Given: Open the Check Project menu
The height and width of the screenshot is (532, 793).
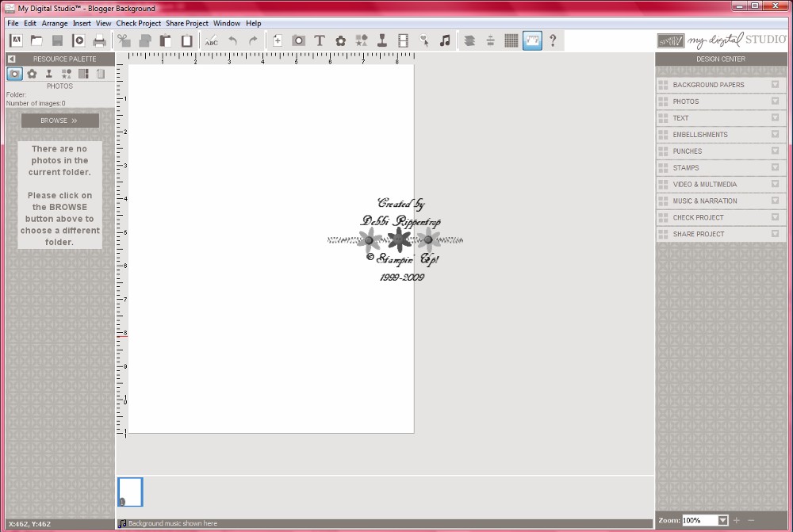Looking at the screenshot, I should coord(139,23).
